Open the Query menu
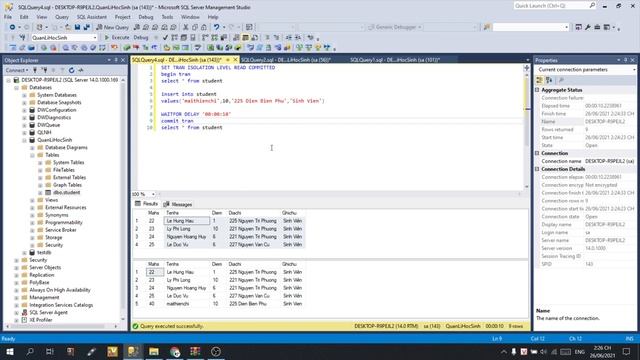The height and width of the screenshot is (360, 640). pyautogui.click(x=62, y=17)
